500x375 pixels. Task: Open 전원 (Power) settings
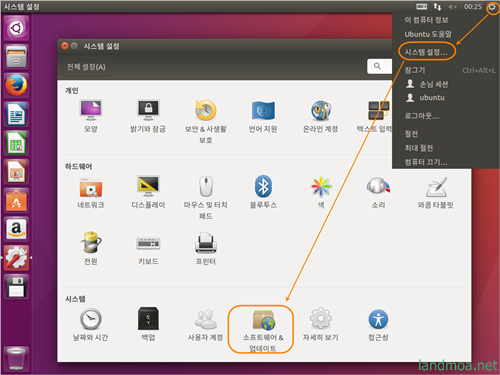coord(91,248)
